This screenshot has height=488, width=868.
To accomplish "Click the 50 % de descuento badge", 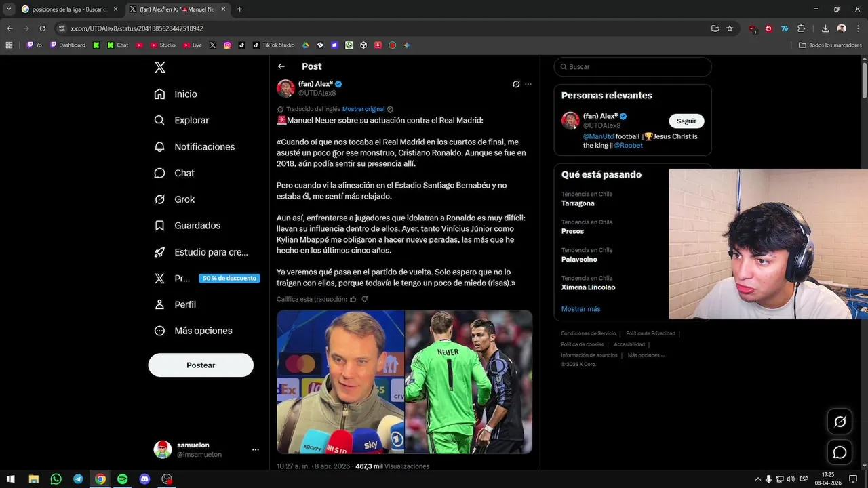I will point(229,278).
